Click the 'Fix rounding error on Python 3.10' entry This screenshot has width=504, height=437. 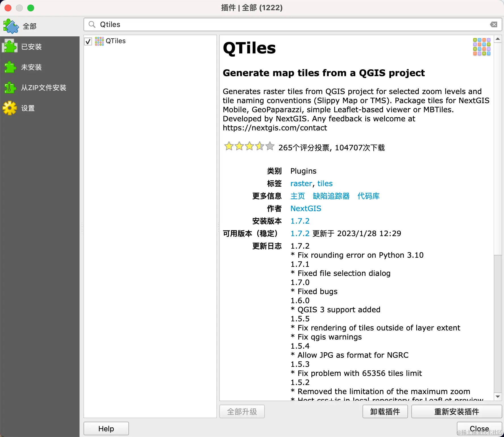[x=361, y=255]
